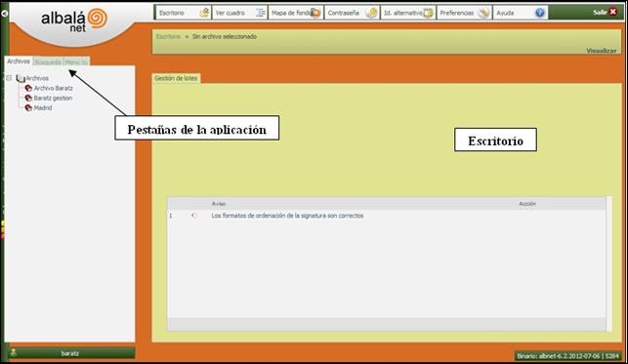Click the red X icon beside Salir

click(x=612, y=12)
